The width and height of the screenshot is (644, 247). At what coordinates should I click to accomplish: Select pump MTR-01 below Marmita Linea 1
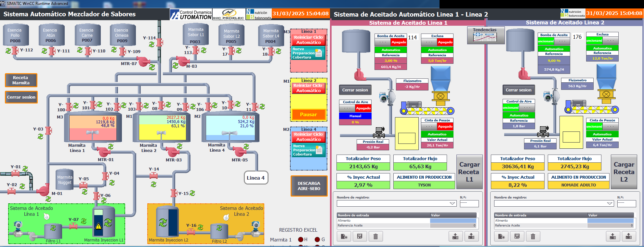click(104, 152)
